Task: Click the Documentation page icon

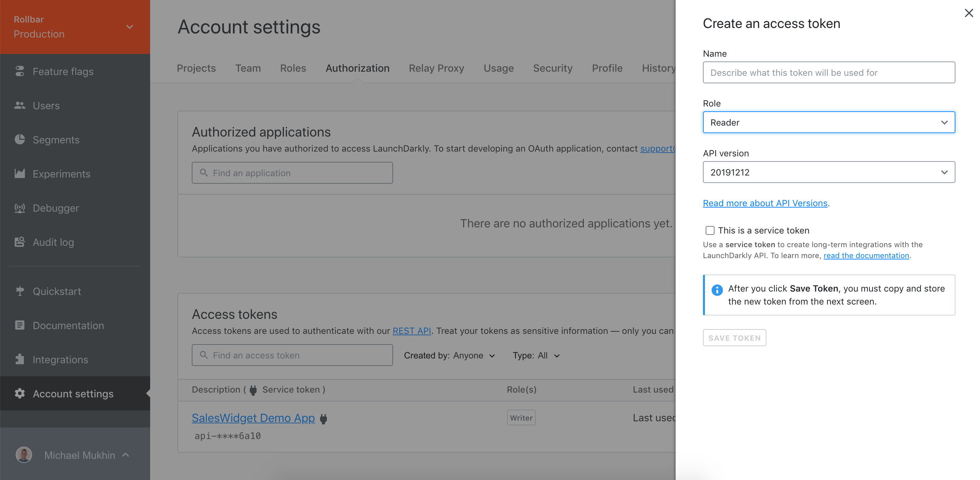Action: click(19, 325)
